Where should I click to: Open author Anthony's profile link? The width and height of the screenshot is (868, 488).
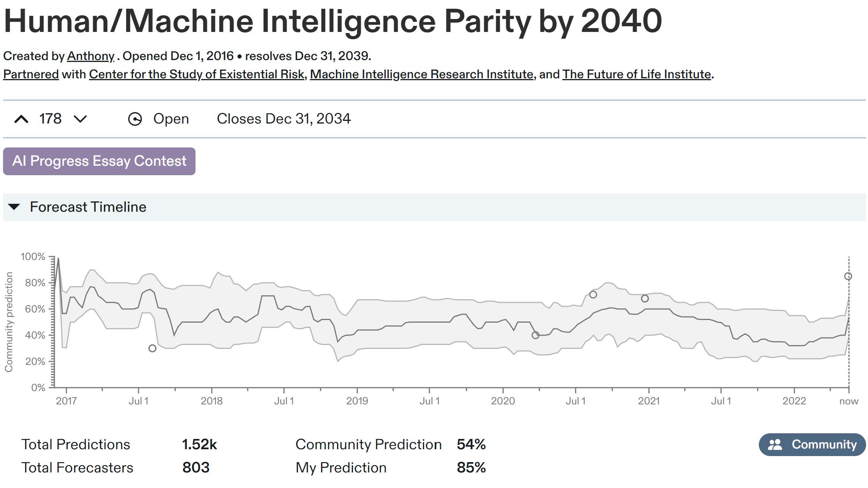[x=91, y=56]
